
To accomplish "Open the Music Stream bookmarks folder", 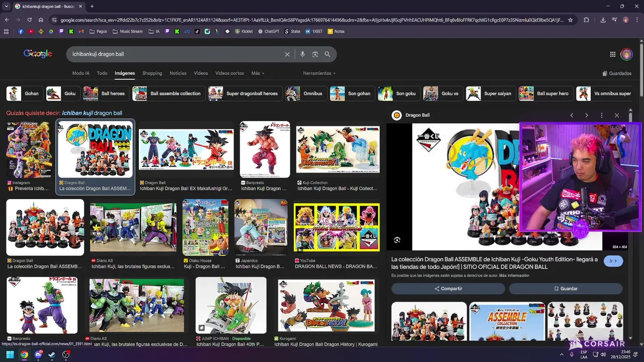I will 127,31.
